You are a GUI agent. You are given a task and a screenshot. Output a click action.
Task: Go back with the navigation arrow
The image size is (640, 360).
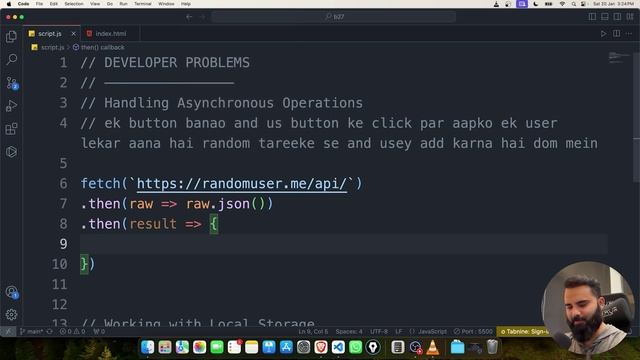pos(189,17)
